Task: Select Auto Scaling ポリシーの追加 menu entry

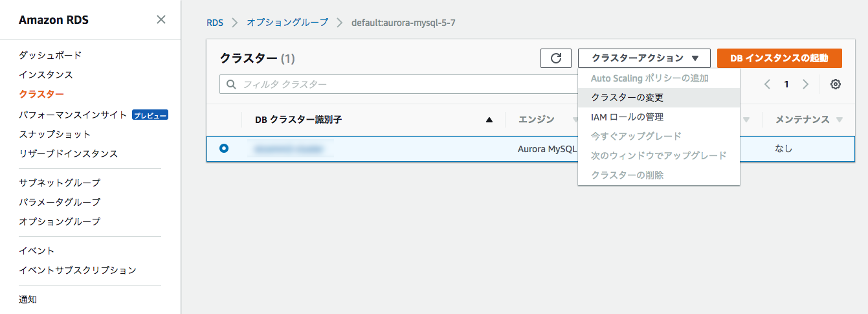Action: pos(659,78)
